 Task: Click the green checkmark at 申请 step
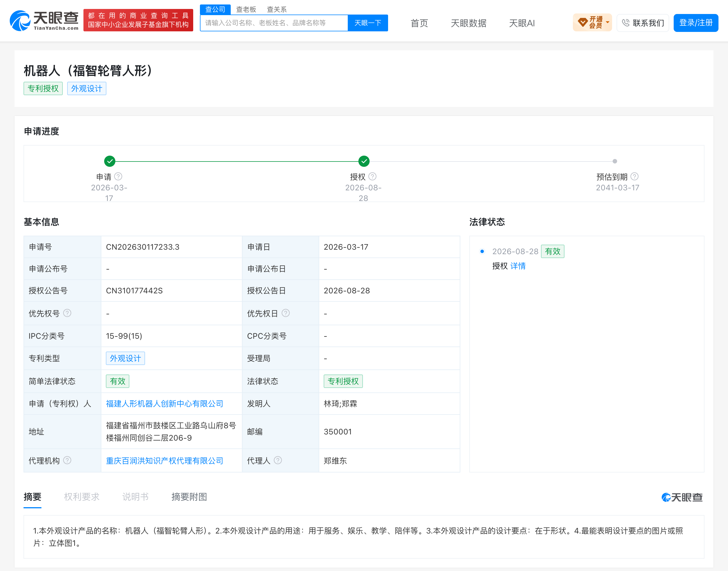pyautogui.click(x=110, y=161)
